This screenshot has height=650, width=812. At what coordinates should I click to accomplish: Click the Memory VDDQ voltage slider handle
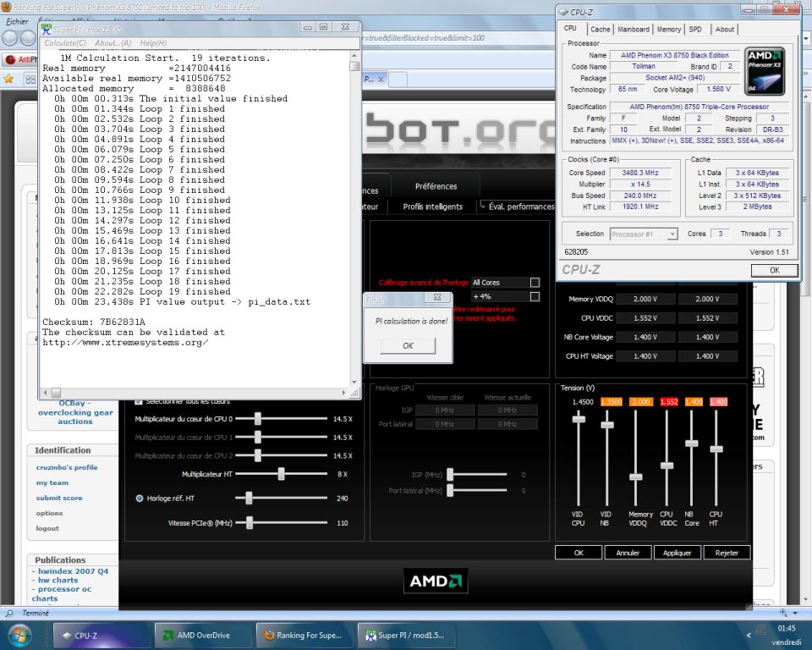(x=636, y=476)
